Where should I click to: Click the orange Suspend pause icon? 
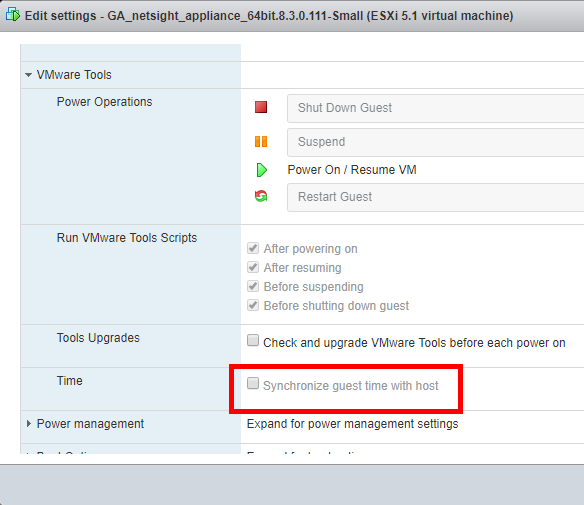(x=261, y=142)
